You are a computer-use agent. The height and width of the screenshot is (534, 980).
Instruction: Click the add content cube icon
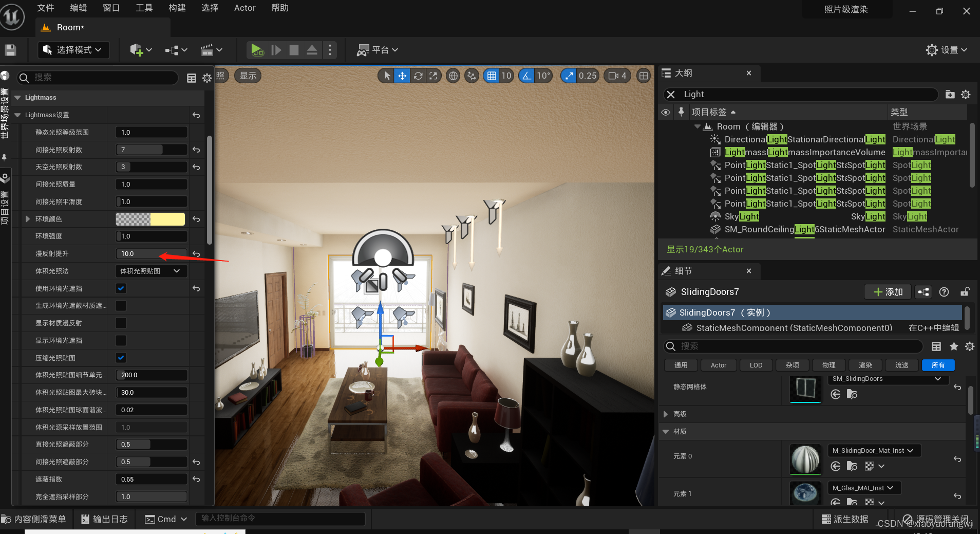[136, 50]
